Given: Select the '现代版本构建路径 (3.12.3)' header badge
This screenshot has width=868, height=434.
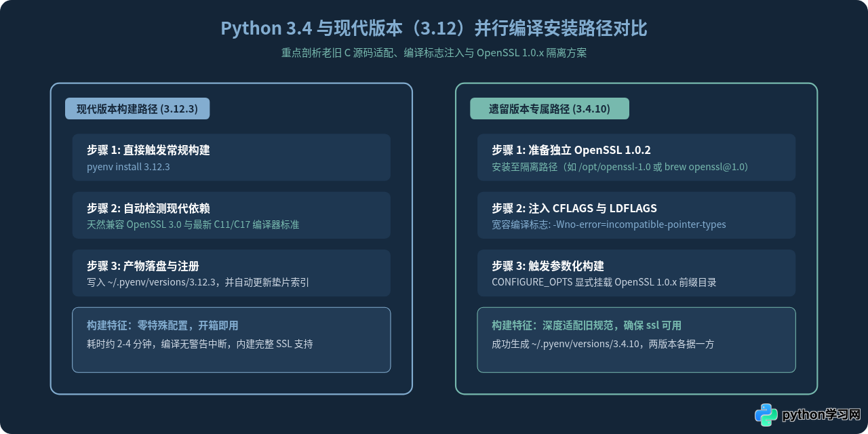Looking at the screenshot, I should 137,108.
